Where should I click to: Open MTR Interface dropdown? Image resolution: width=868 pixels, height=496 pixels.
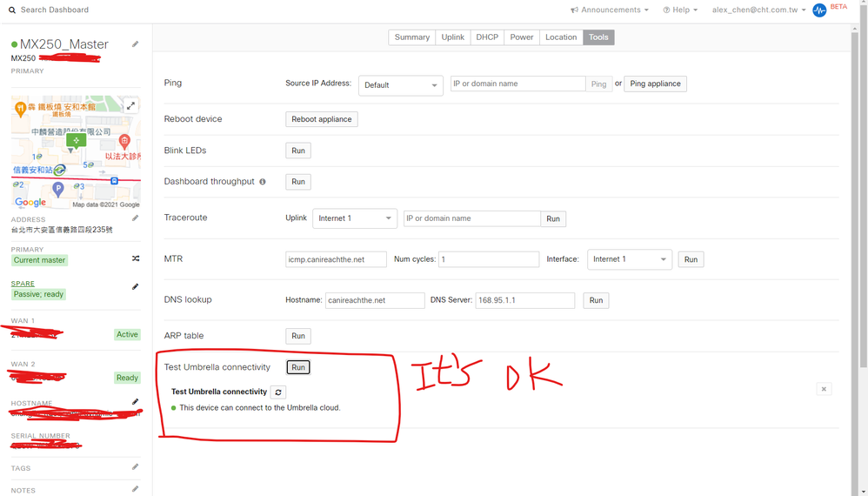click(630, 259)
